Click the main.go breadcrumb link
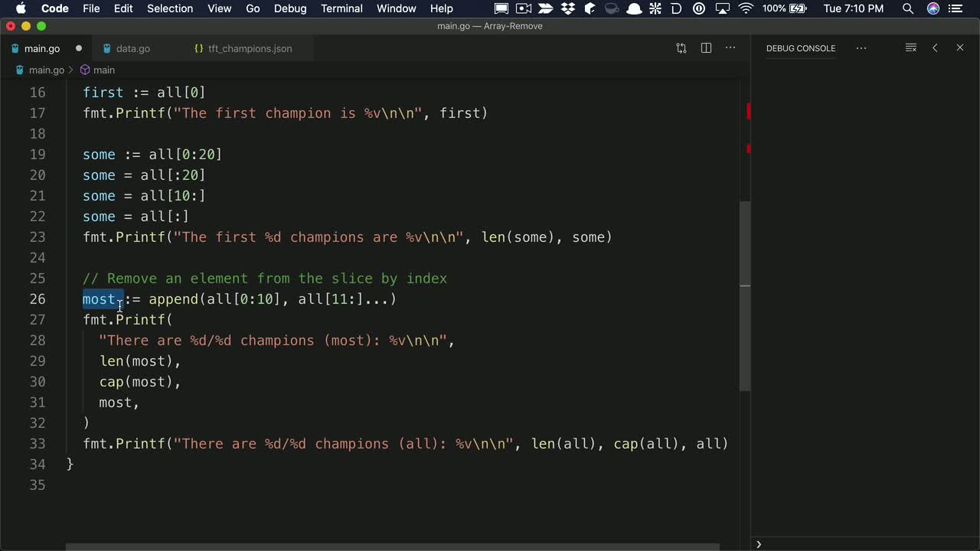 (47, 70)
